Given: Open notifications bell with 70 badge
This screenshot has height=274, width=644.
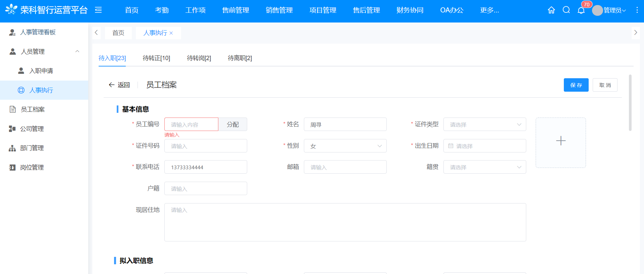Looking at the screenshot, I should [x=581, y=10].
